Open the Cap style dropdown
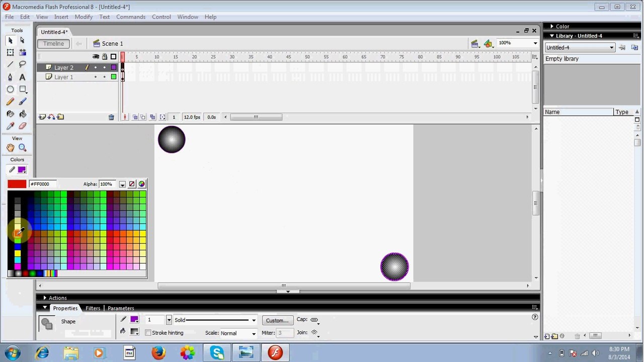This screenshot has width=644, height=362. click(314, 320)
